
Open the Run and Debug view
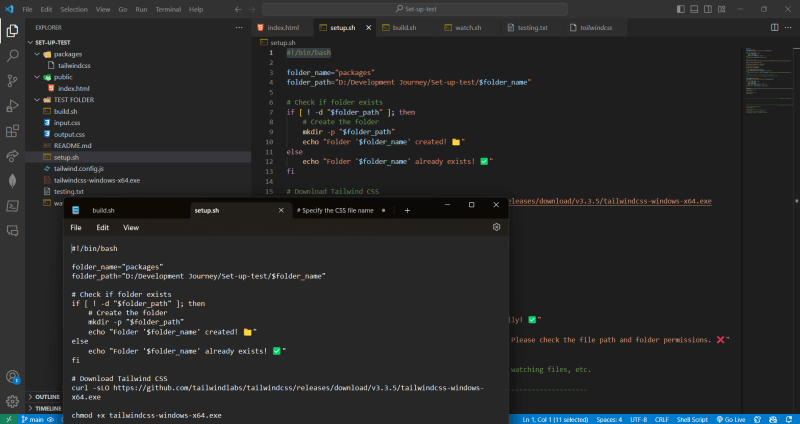[x=12, y=106]
